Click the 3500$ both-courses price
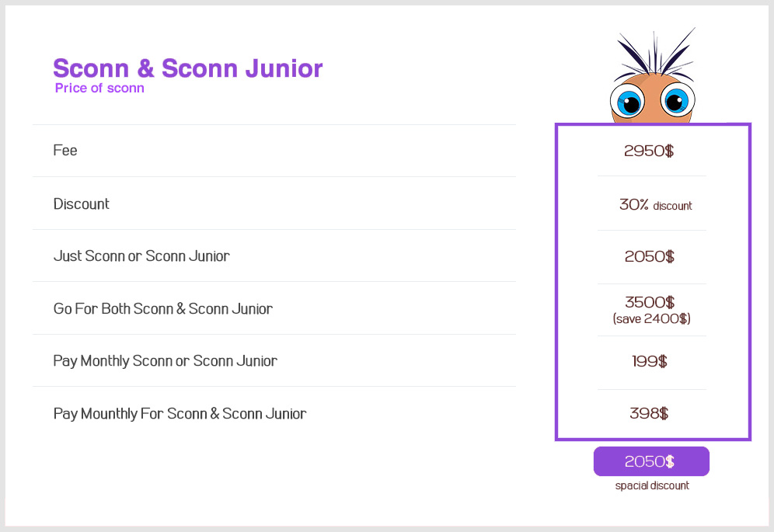 tap(650, 301)
